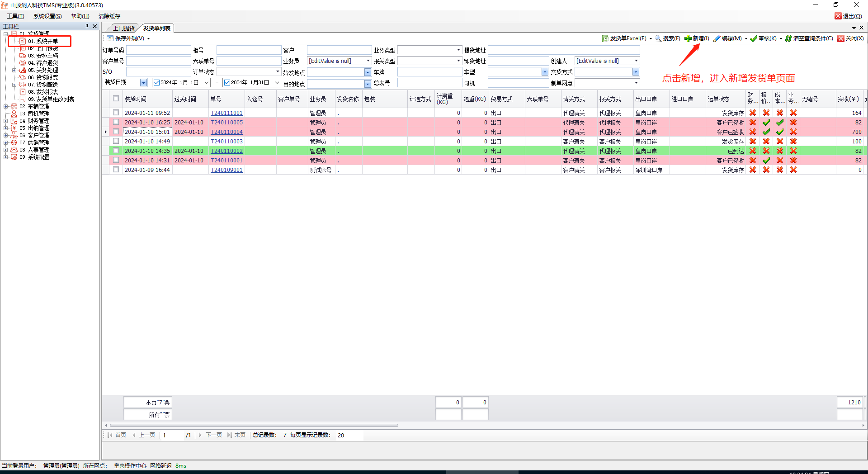Viewport: 868px width, 474px height.
Task: Open the 装货日期 date type dropdown
Action: coord(143,82)
